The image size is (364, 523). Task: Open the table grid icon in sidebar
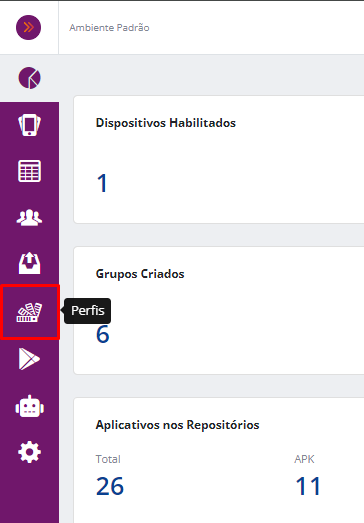29,171
